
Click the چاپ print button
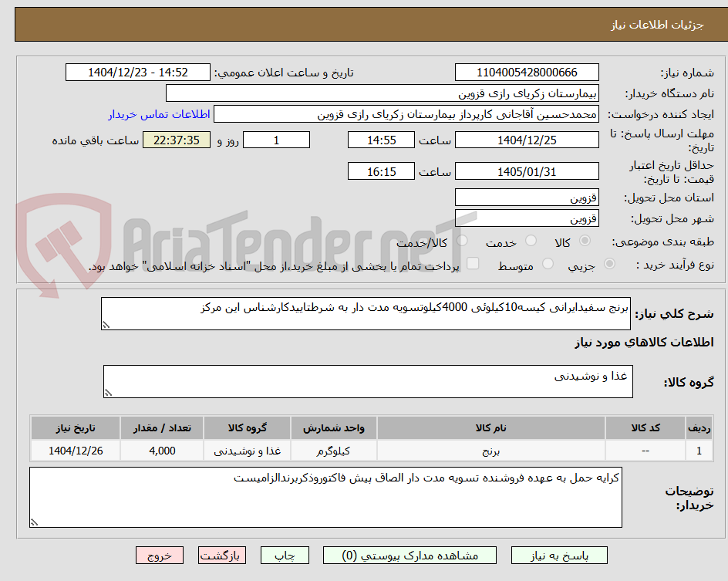pyautogui.click(x=285, y=556)
